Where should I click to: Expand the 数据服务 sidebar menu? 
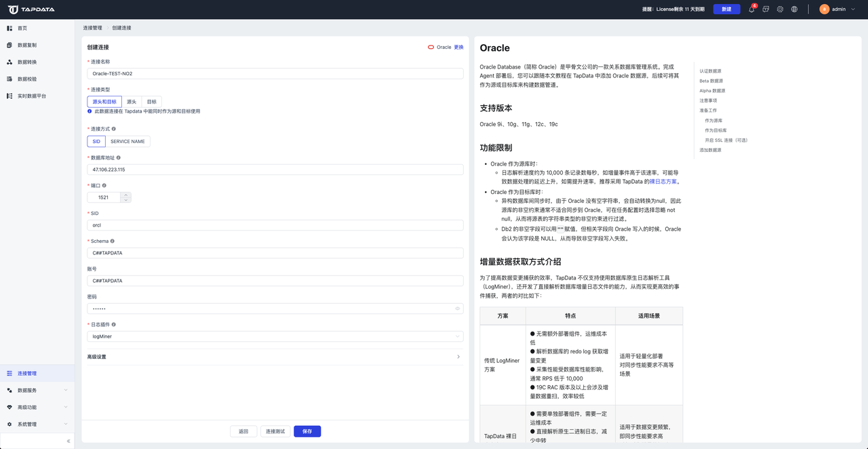pos(66,390)
